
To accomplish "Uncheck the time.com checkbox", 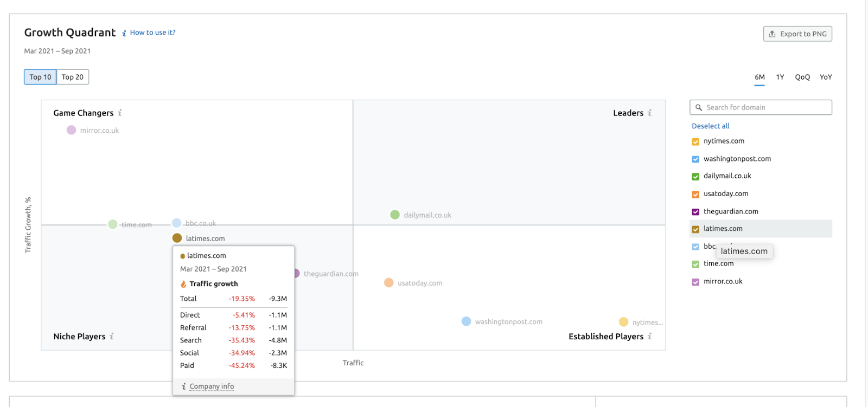I will point(695,264).
